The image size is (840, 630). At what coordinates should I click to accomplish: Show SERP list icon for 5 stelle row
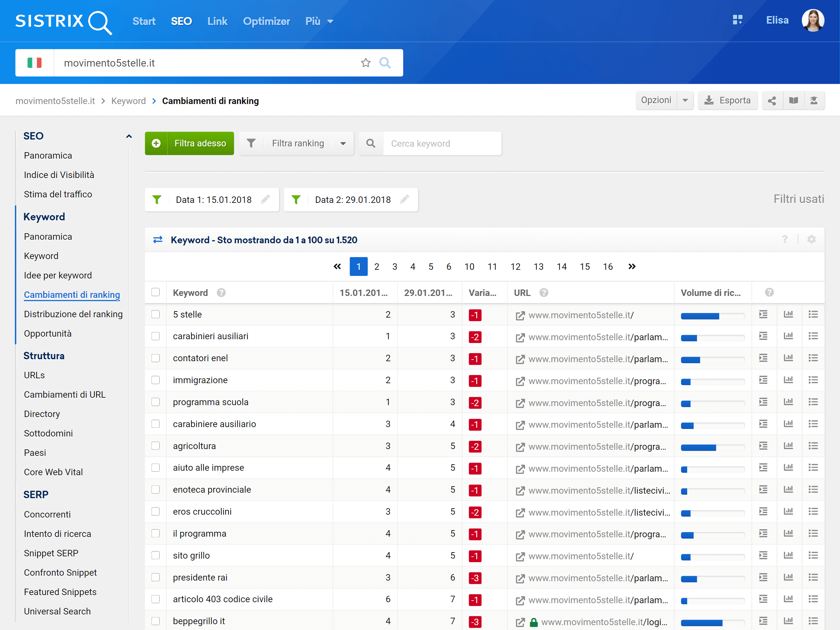tap(763, 314)
